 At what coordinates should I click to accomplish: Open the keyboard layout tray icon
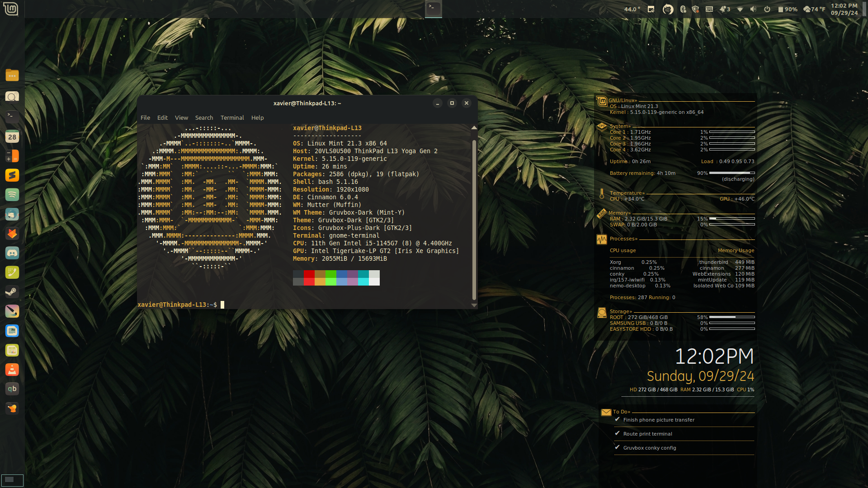(x=709, y=9)
